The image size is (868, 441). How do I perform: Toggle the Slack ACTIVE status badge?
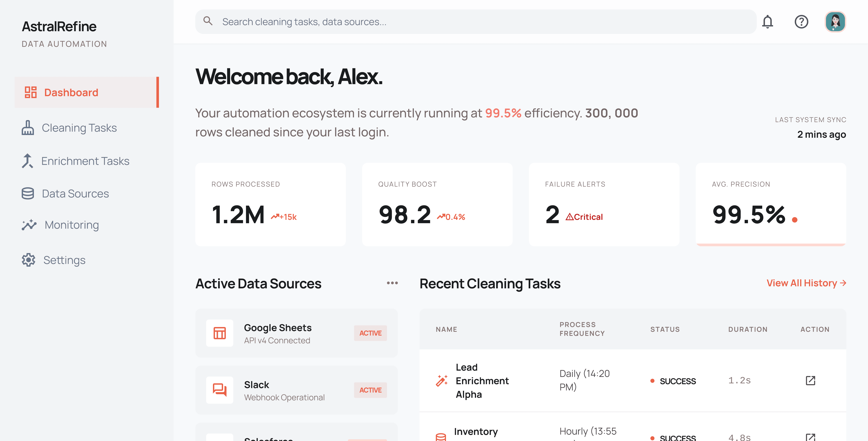coord(370,390)
